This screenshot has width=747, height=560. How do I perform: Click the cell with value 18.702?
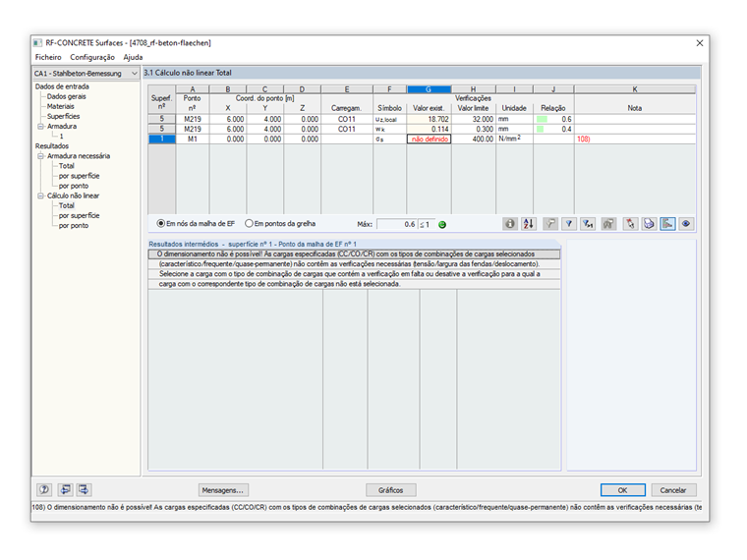(429, 119)
